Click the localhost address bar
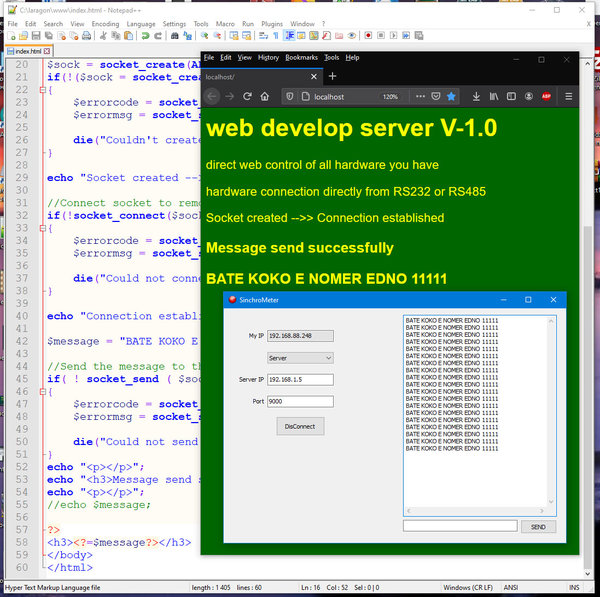This screenshot has width=600, height=597. (343, 97)
